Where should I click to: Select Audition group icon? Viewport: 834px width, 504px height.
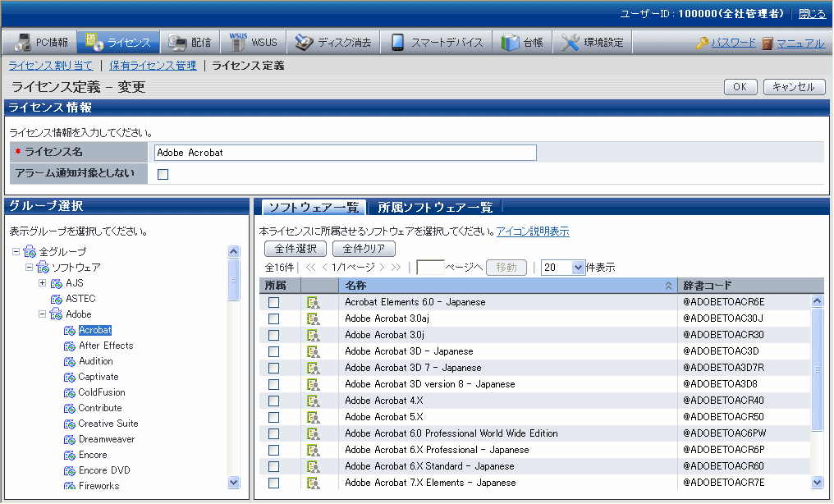coord(70,361)
